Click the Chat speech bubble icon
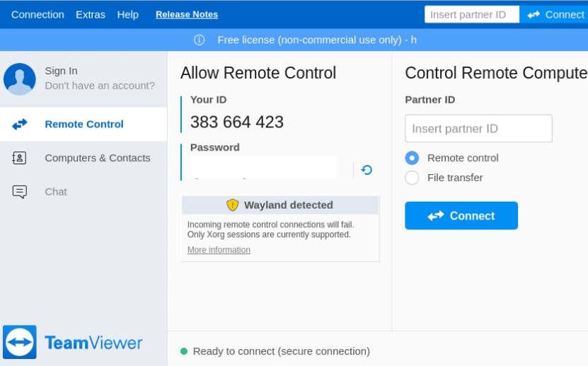588x366 pixels. click(20, 192)
